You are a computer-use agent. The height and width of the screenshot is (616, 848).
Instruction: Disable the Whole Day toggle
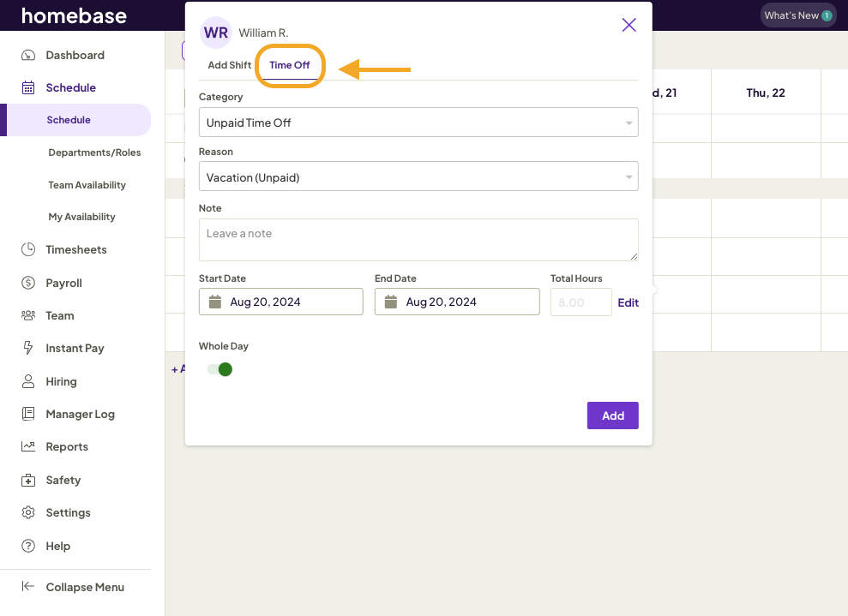[x=219, y=368]
